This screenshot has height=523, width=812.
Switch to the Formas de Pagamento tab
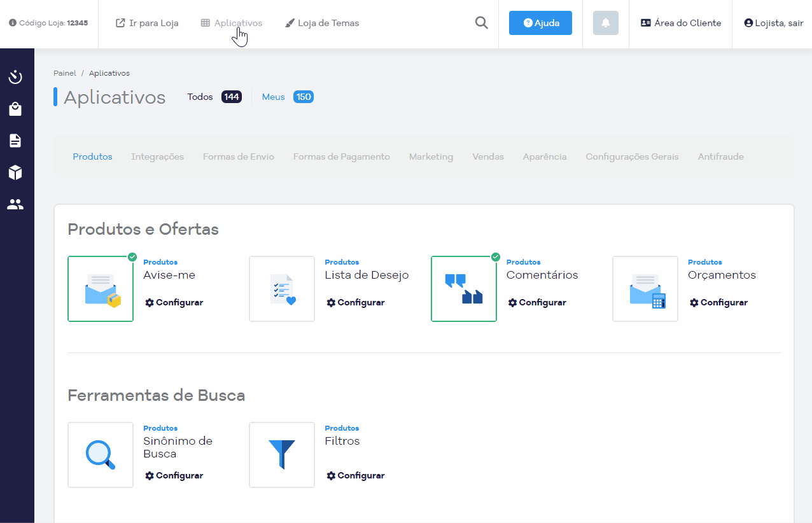click(341, 157)
